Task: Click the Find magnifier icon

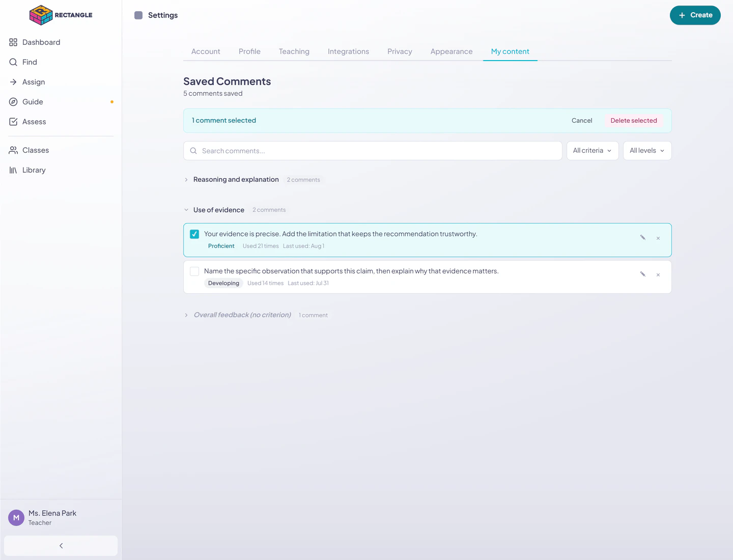Action: click(13, 62)
